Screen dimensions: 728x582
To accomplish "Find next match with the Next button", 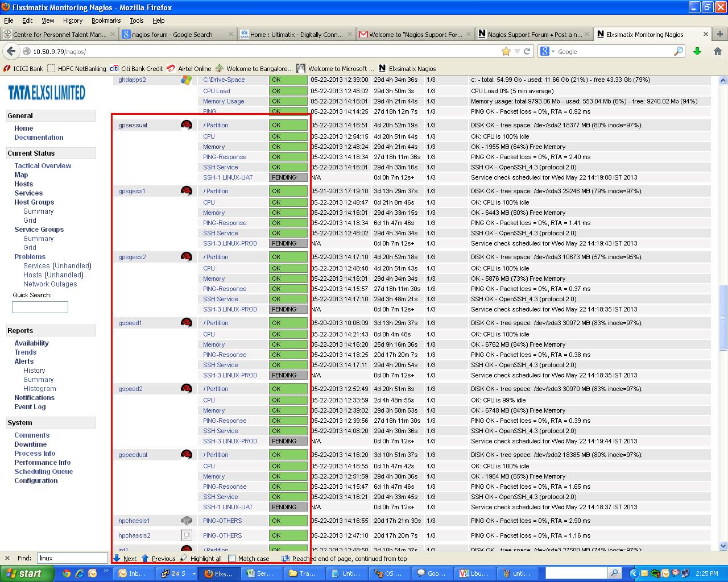I will (125, 559).
